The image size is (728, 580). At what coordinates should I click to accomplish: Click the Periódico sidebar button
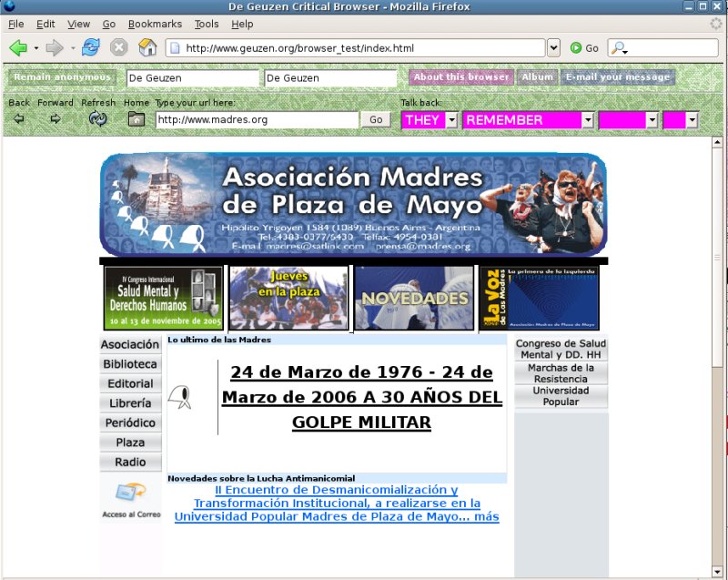click(130, 423)
